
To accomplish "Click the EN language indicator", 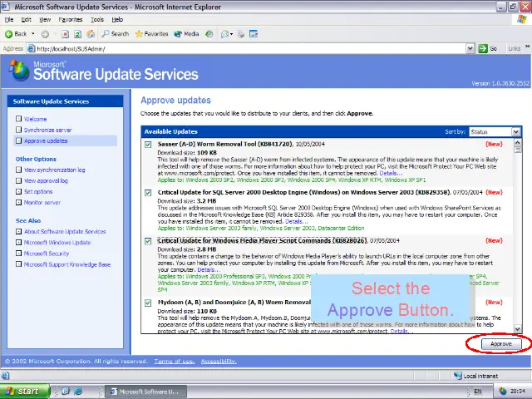I will [478, 392].
